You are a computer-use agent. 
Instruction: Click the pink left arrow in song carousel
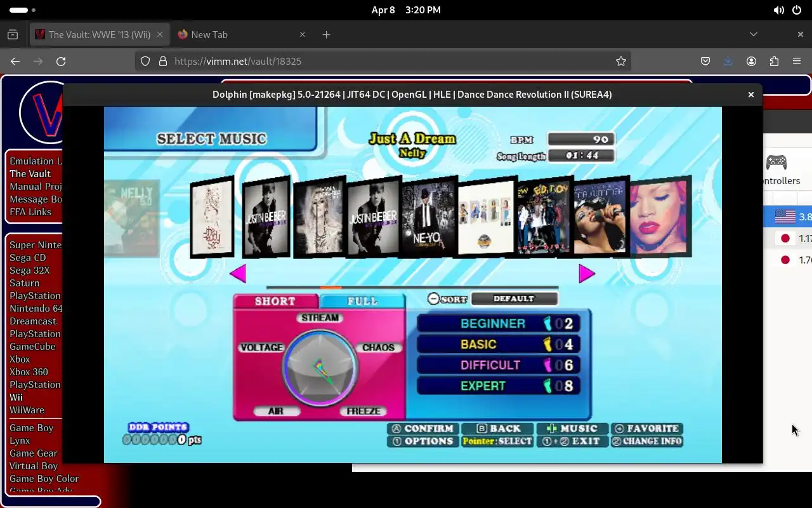click(x=238, y=274)
